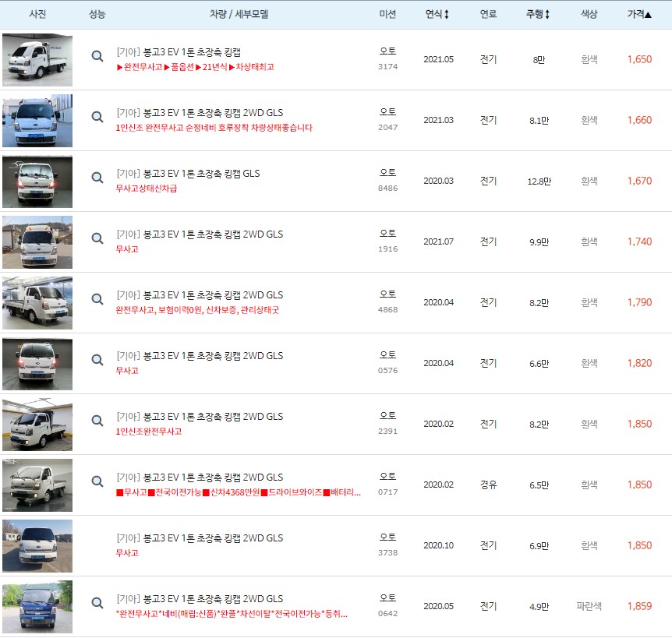Click mileage value 4.9만
This screenshot has width=672, height=638.
click(539, 607)
